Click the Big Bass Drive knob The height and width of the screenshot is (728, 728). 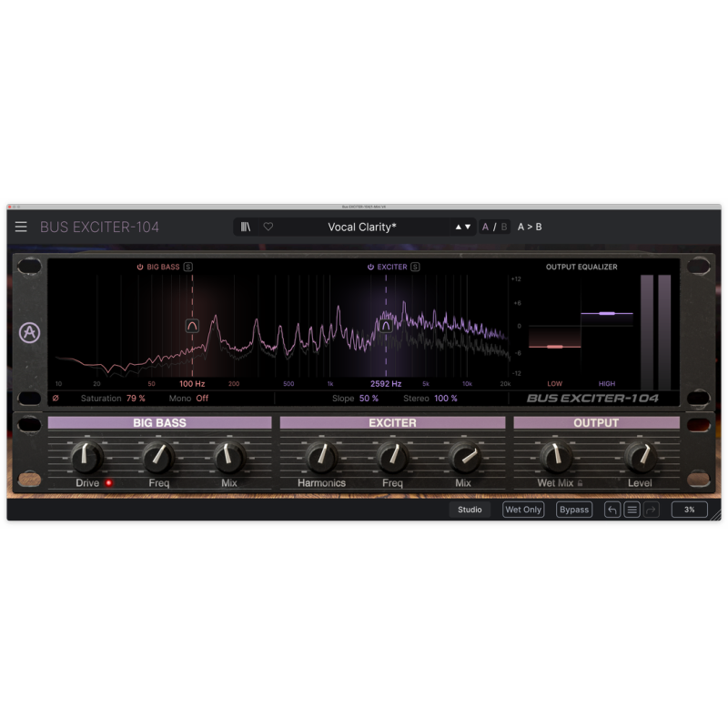(x=86, y=457)
